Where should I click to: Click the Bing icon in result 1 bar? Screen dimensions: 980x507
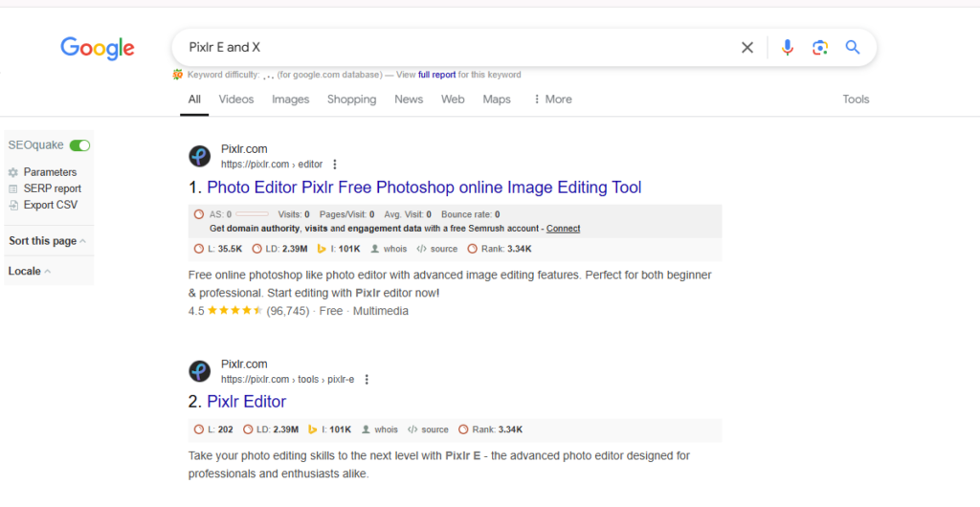[322, 249]
